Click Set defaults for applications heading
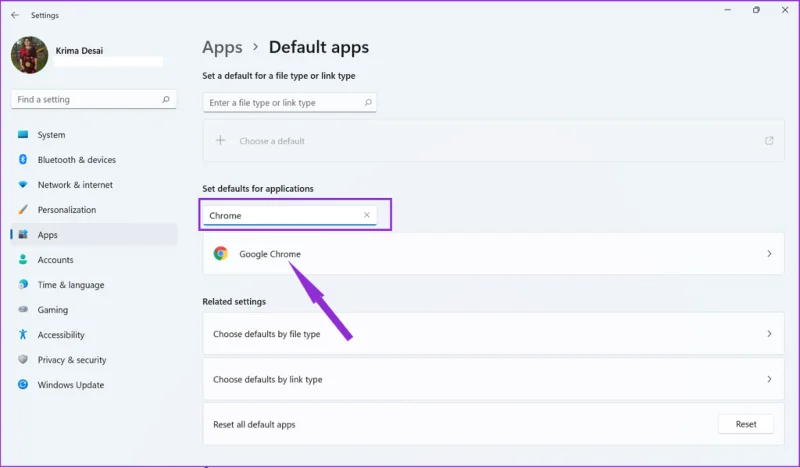The width and height of the screenshot is (800, 468). 258,188
